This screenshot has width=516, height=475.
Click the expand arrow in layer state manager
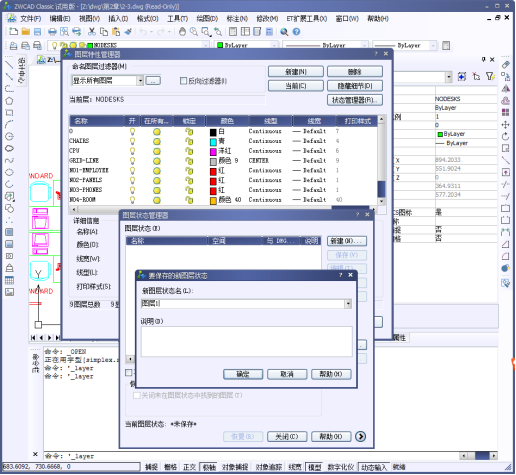pyautogui.click(x=360, y=436)
